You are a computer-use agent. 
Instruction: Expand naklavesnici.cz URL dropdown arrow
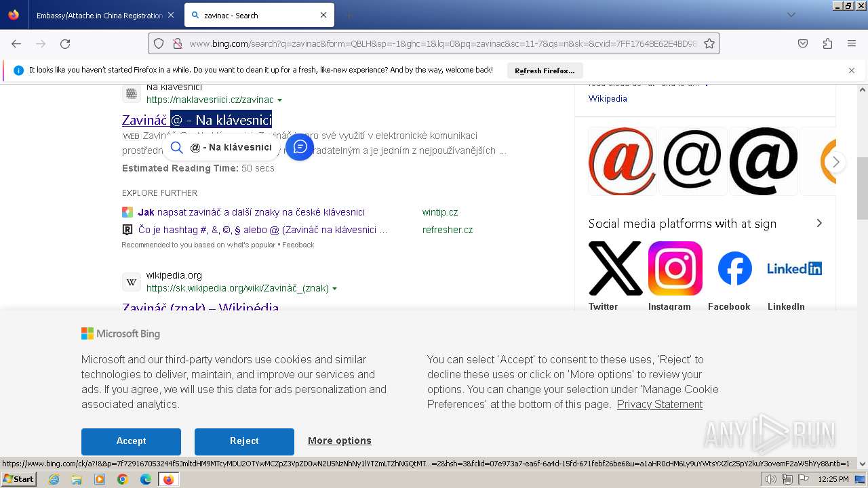279,100
